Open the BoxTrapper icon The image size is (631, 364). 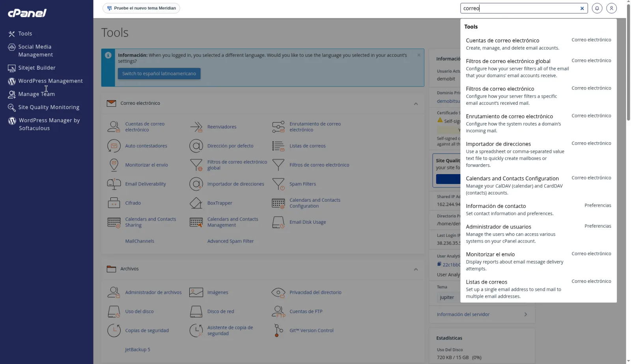point(196,203)
